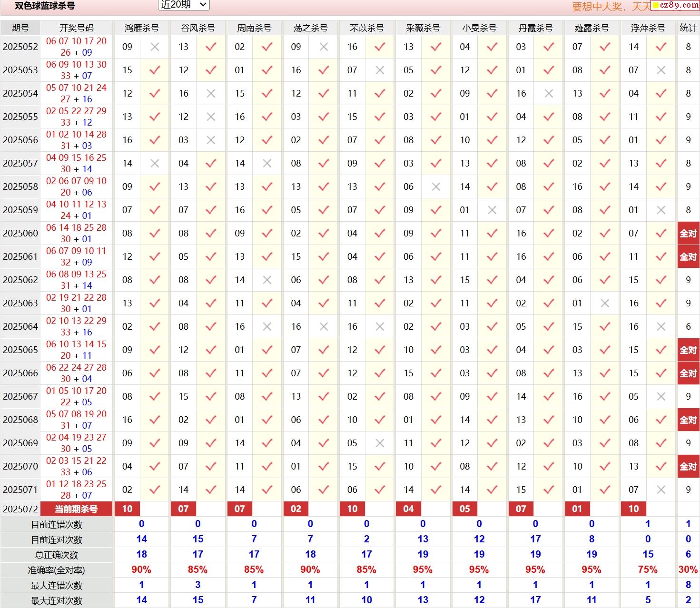Click the 2025064 period cell
700x608 pixels.
coord(20,326)
